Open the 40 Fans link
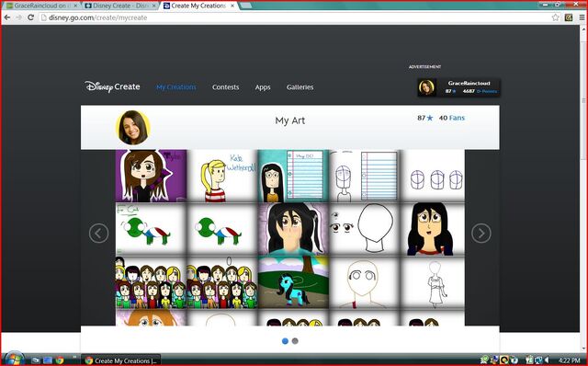 click(x=452, y=118)
